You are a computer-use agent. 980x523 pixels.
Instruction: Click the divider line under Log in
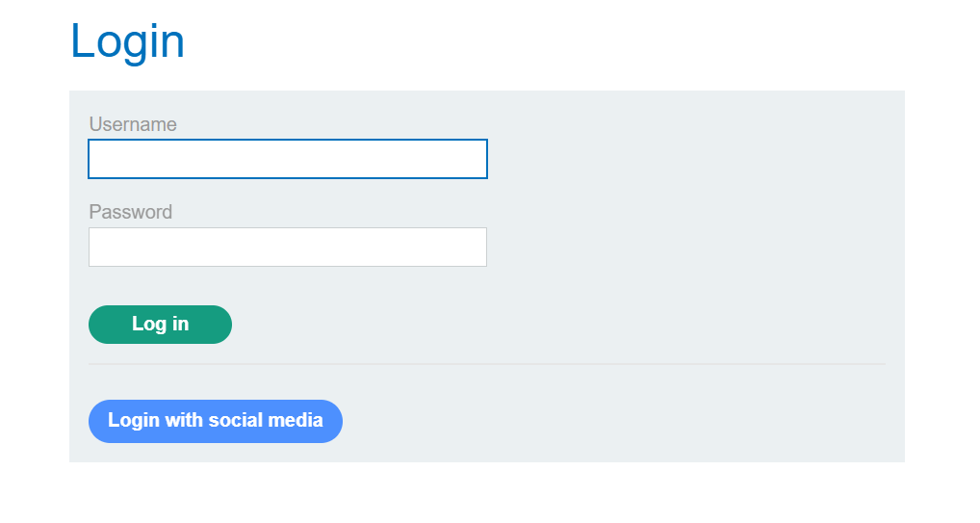[x=486, y=364]
